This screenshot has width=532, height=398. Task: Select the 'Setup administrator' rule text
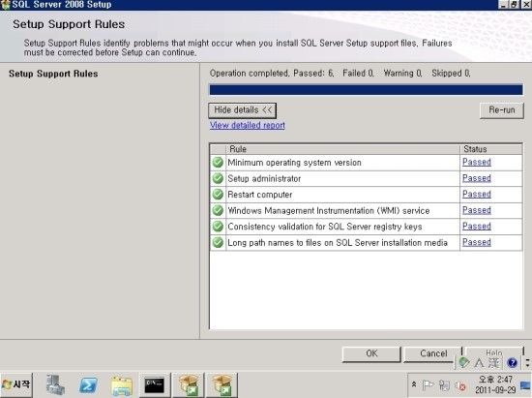click(x=264, y=178)
